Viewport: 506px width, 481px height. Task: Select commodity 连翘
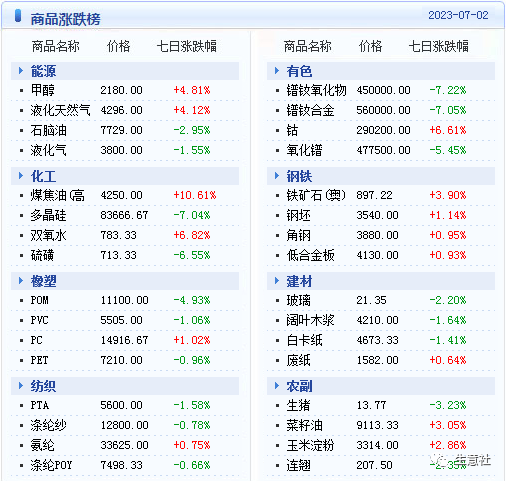pyautogui.click(x=298, y=465)
